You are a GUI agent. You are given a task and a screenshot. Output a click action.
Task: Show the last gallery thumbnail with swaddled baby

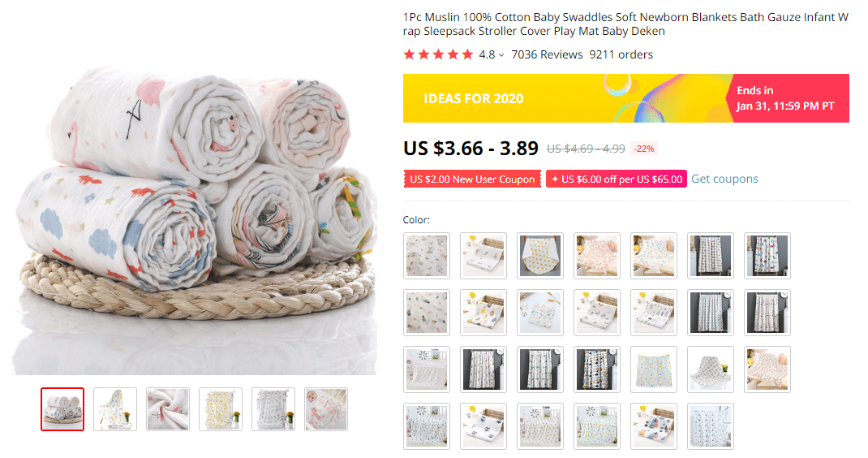[326, 409]
